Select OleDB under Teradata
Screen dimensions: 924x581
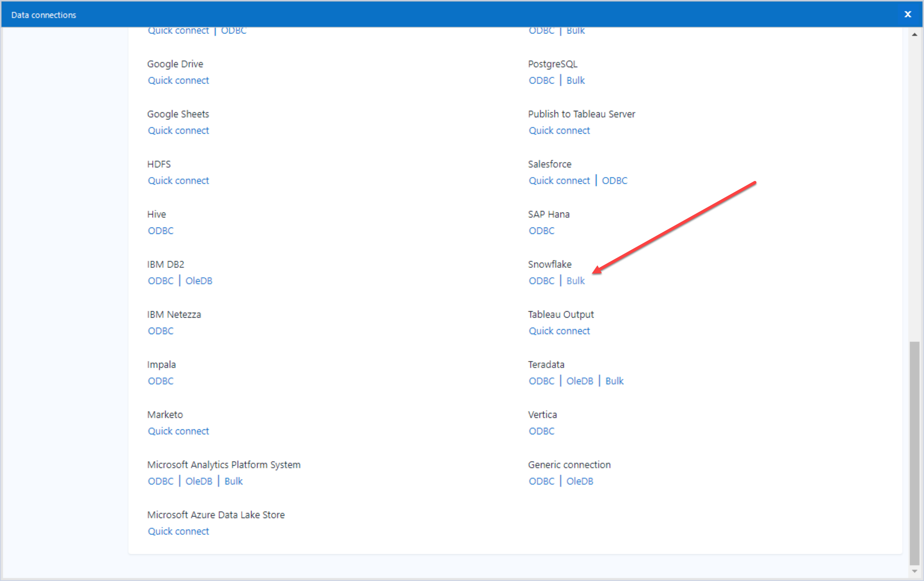pos(580,381)
